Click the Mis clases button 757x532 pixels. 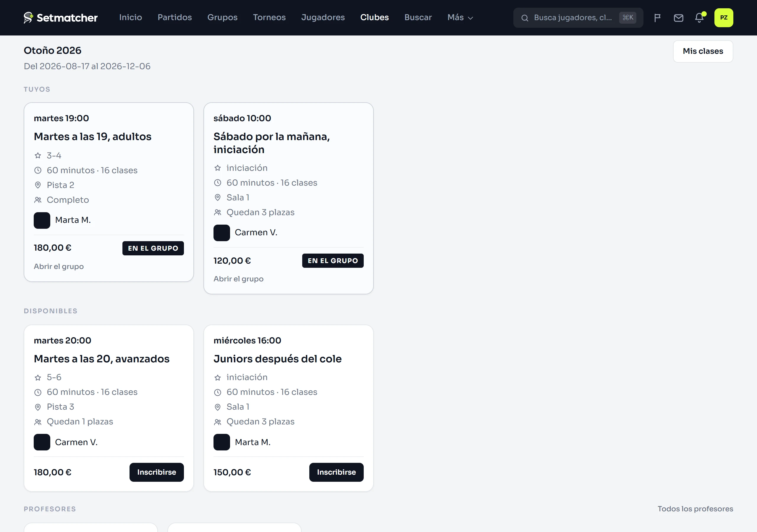coord(703,51)
